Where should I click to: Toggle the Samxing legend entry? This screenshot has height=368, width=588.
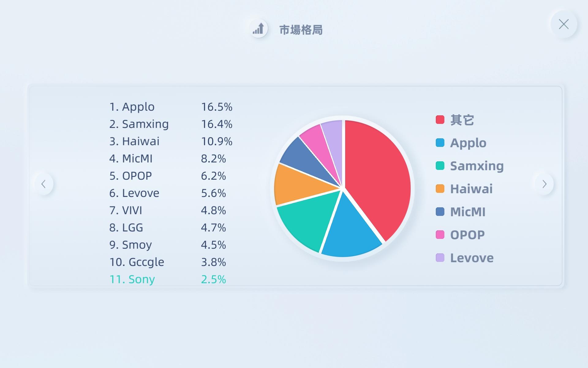[469, 166]
